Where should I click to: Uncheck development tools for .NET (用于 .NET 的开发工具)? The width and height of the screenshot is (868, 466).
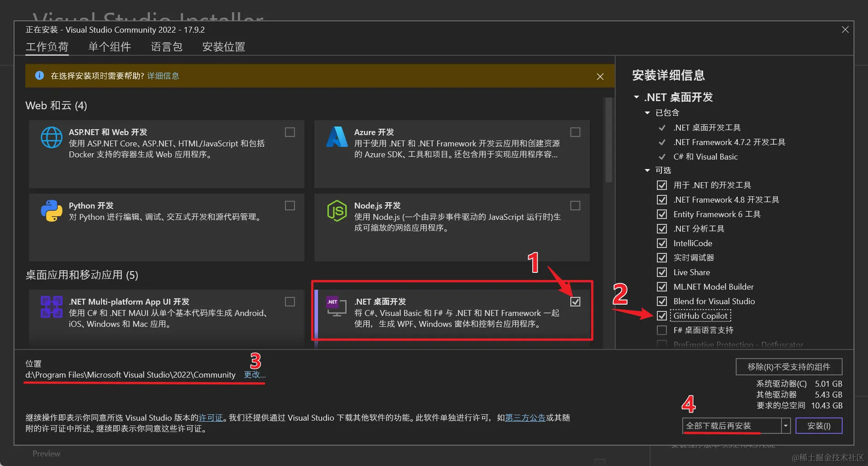662,185
